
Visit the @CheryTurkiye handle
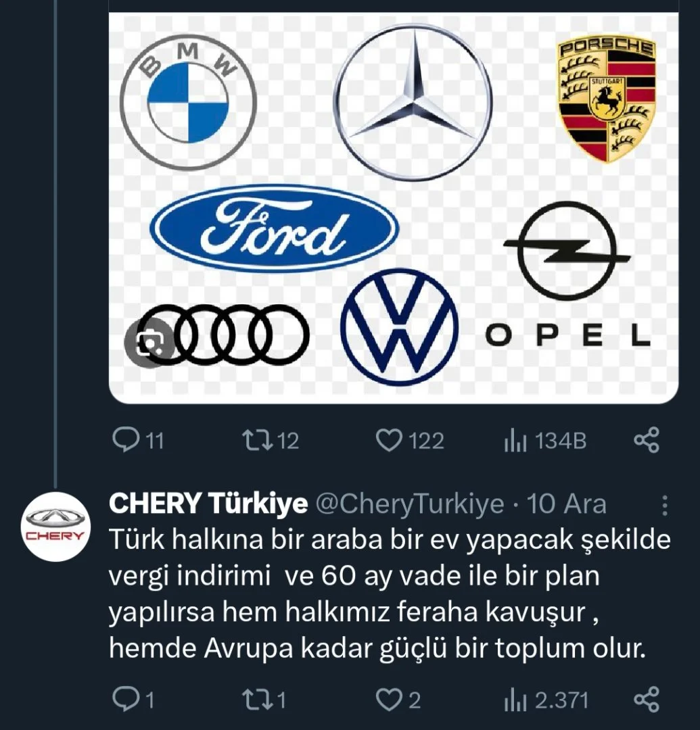click(410, 504)
